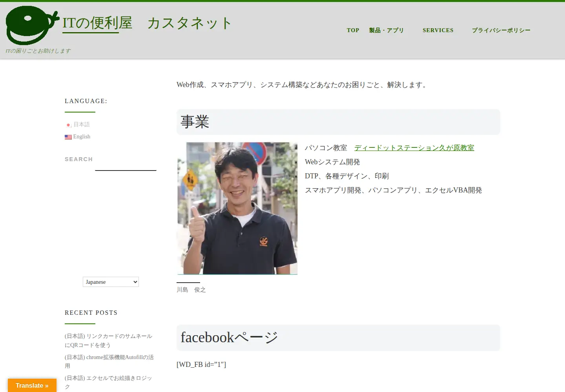Click the [WD_FB id="1"] shortcode text

click(x=201, y=365)
